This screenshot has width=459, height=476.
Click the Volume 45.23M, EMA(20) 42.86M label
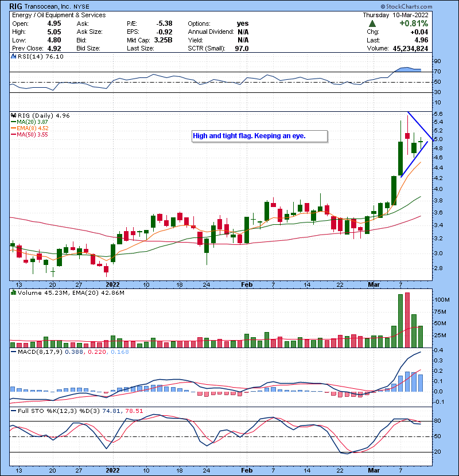pyautogui.click(x=71, y=293)
